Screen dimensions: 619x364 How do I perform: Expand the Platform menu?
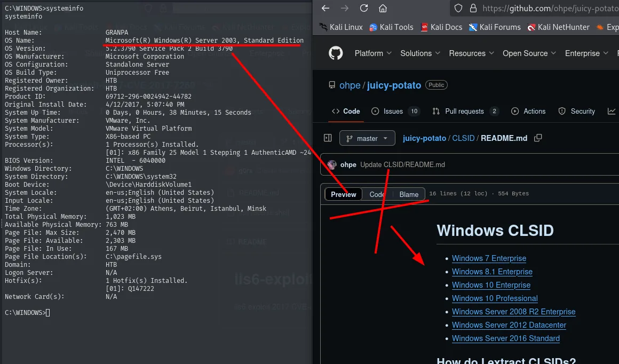click(x=373, y=53)
